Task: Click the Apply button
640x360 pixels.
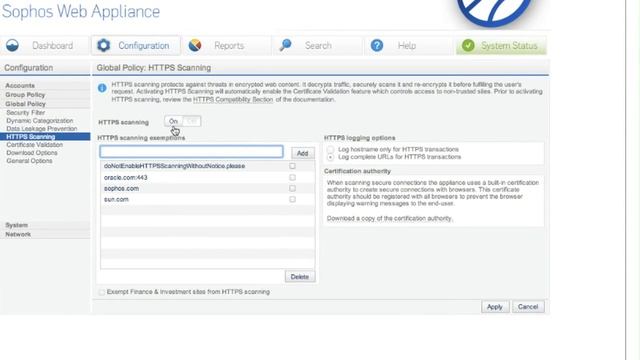Action: click(495, 307)
